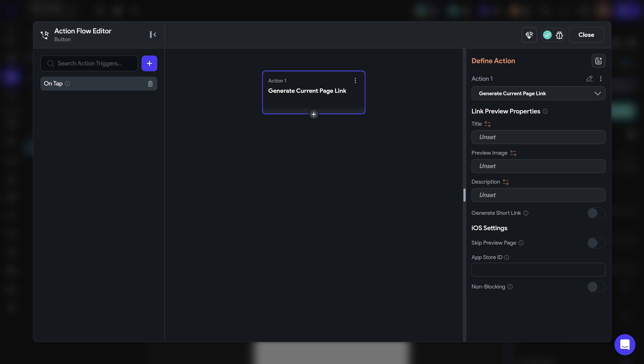
Task: Click the add-note icon beside Define Action
Action: click(598, 61)
